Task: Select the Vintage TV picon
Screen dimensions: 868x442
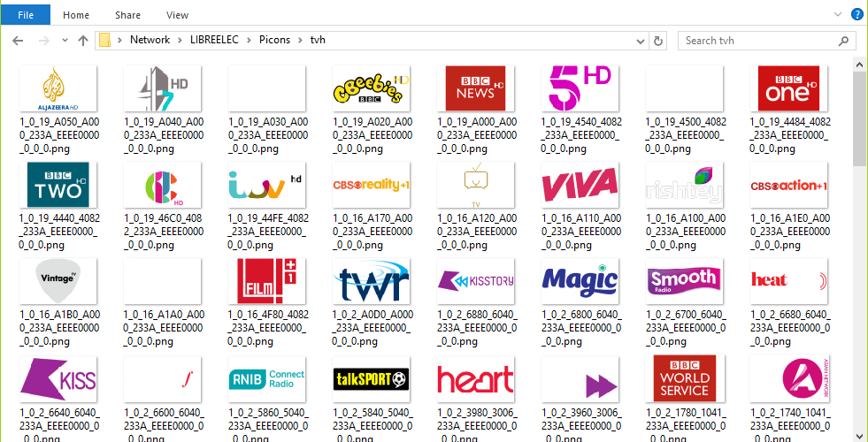Action: point(58,281)
